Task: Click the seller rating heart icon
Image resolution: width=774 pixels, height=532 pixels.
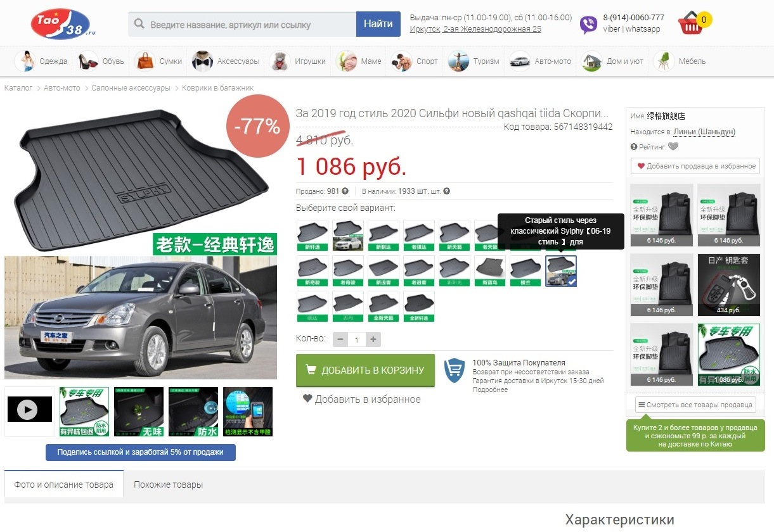Action: coord(673,146)
